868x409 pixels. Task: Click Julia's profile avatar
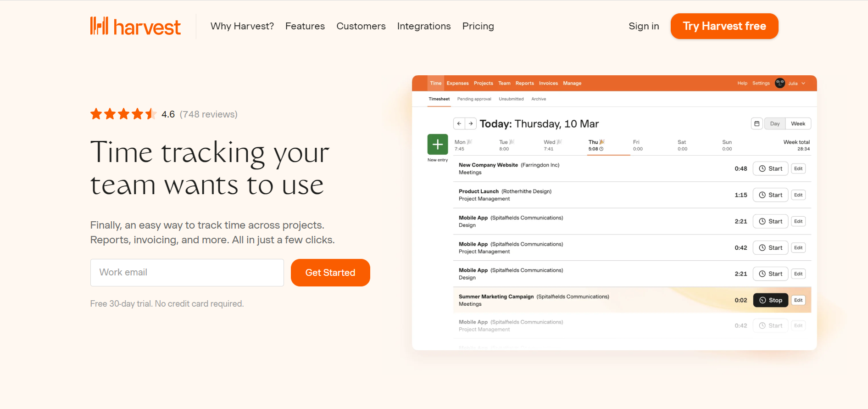pos(779,83)
